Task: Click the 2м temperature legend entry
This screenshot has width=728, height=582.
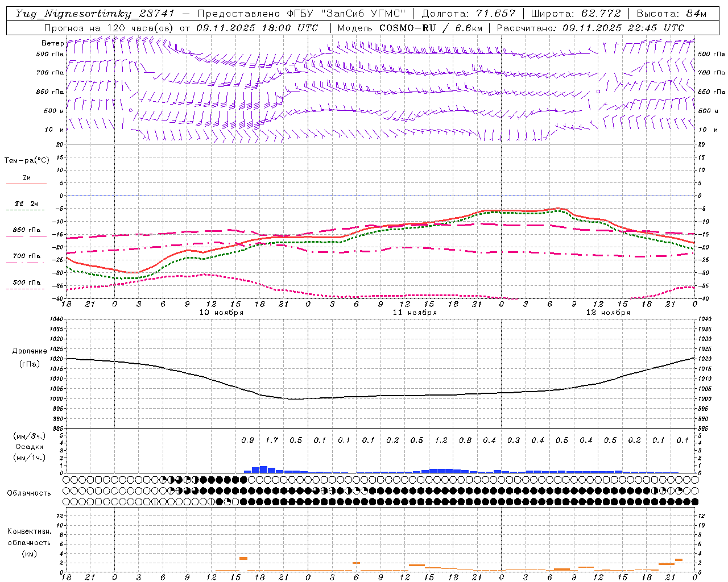Action: tap(27, 178)
